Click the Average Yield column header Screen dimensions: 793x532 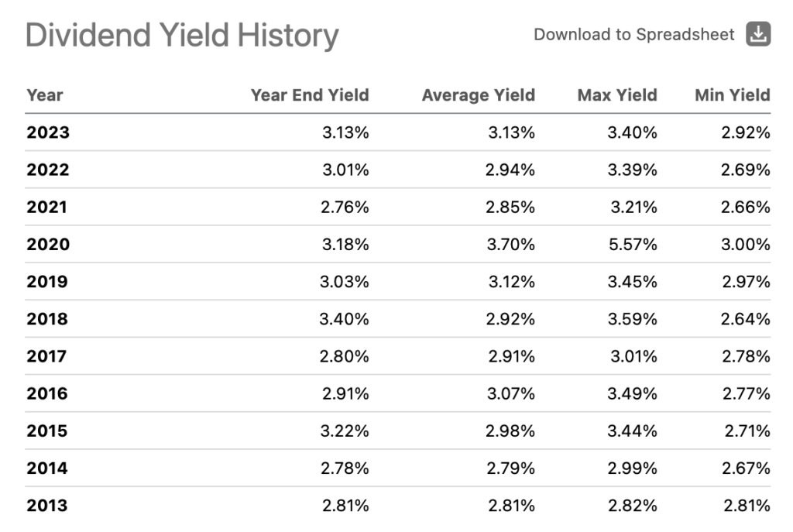pyautogui.click(x=478, y=95)
